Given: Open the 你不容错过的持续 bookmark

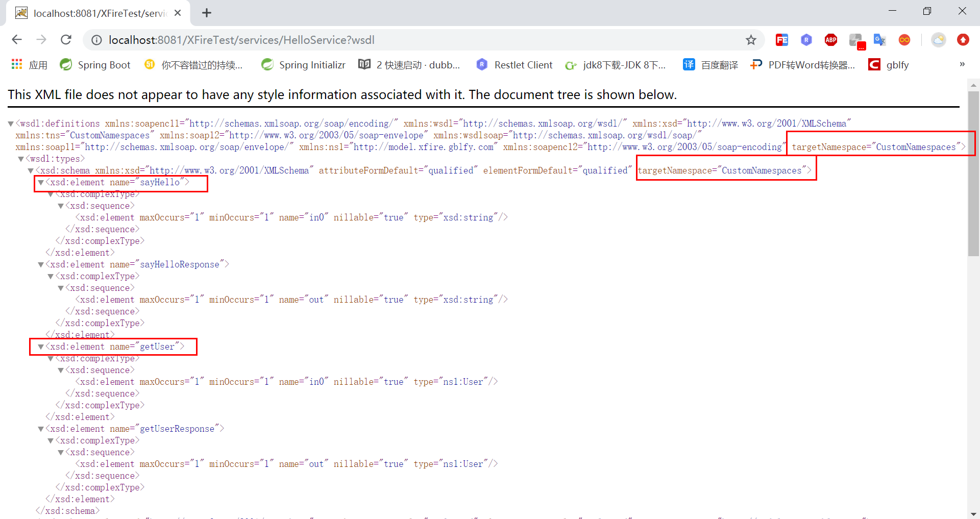Looking at the screenshot, I should tap(193, 65).
